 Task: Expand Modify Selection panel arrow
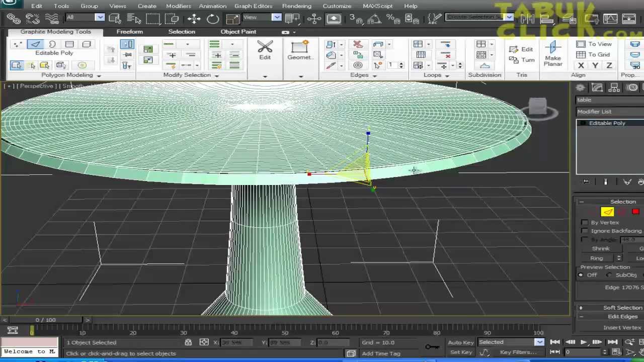216,75
